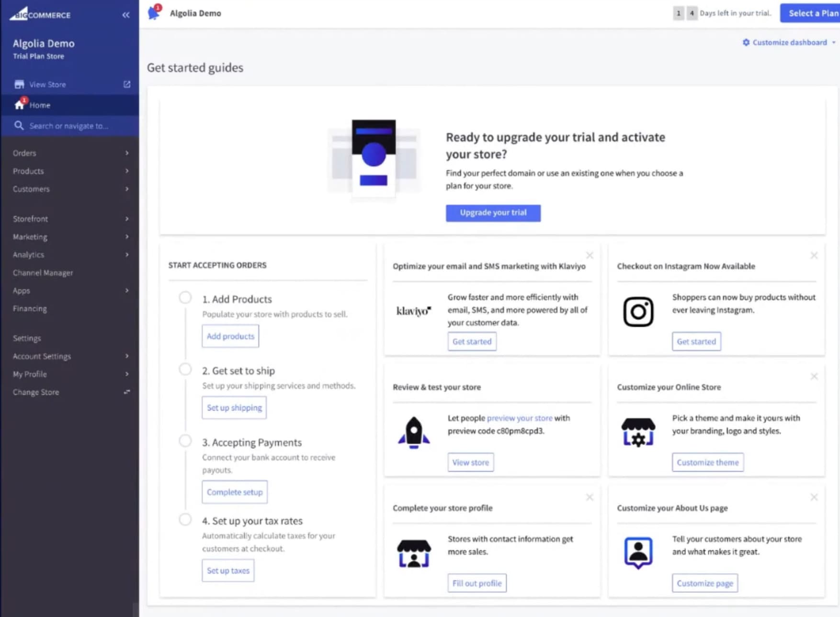Click the Add products button
The image size is (840, 617).
pos(230,336)
